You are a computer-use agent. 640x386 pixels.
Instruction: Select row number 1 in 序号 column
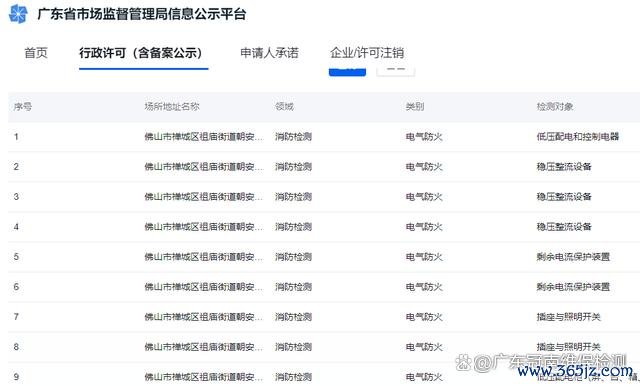(16, 137)
